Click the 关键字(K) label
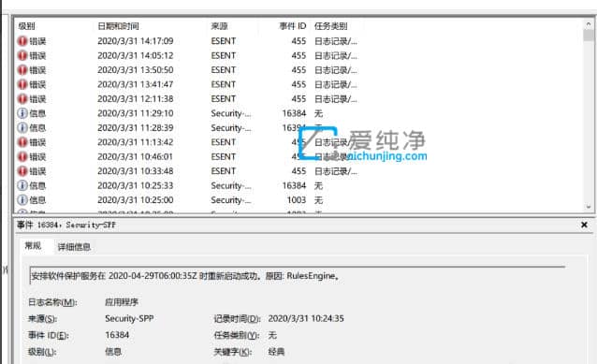 click(233, 352)
